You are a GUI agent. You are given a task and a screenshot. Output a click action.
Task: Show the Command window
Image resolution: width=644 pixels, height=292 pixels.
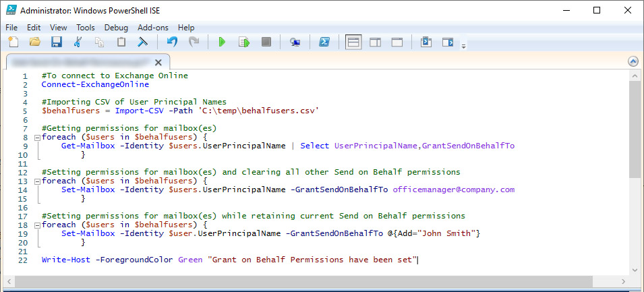426,42
